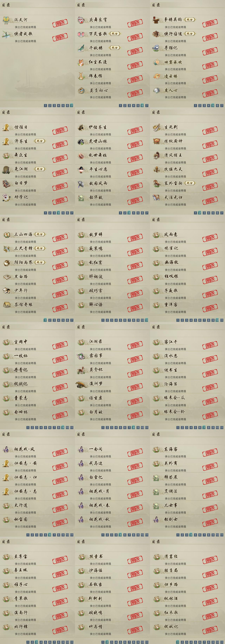Select the 烟花戏·春 entry title

tap(99, 505)
